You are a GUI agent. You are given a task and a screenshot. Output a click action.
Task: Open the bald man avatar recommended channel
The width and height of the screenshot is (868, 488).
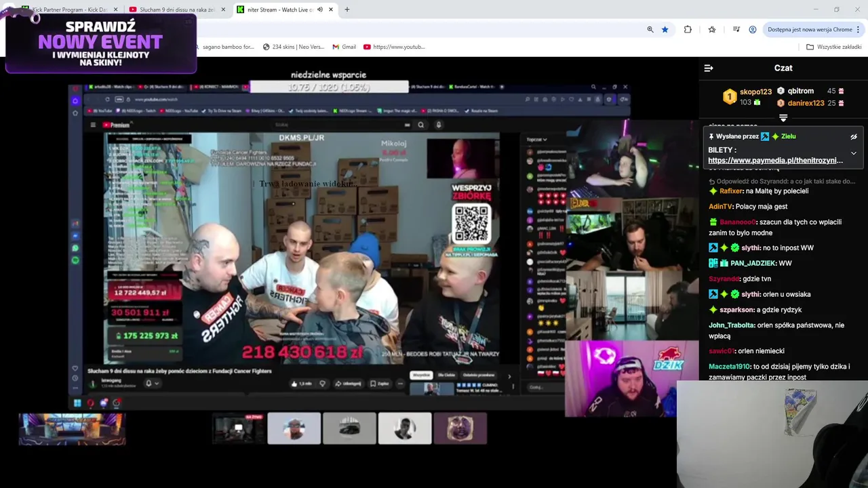point(294,428)
